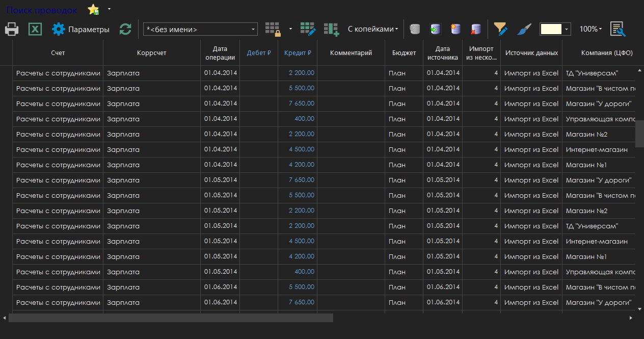Expand the С копейками dropdown
Image resolution: width=644 pixels, height=339 pixels.
(x=373, y=29)
